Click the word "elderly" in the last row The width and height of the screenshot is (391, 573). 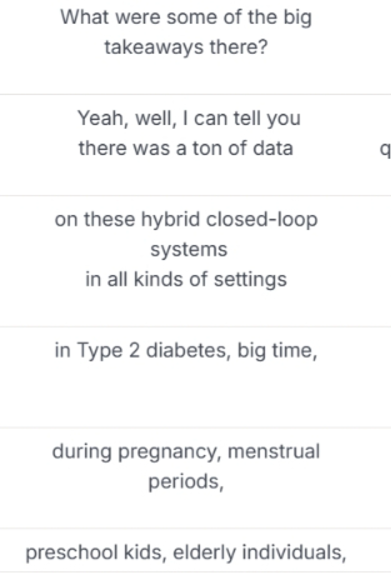pos(205,553)
